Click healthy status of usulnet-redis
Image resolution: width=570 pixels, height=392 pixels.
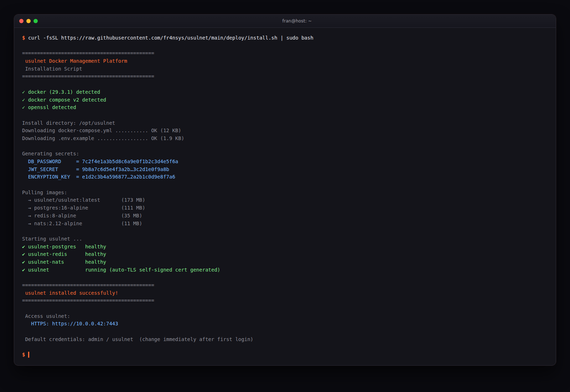[95, 254]
